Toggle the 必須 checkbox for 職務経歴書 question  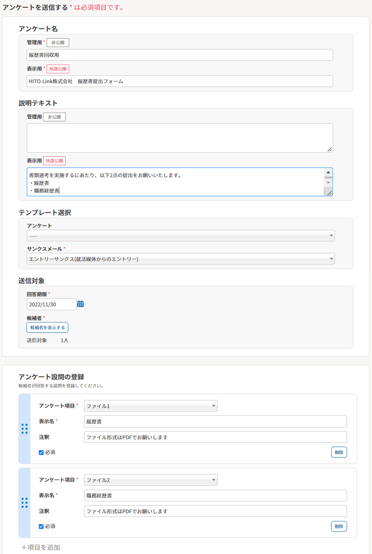[x=41, y=526]
